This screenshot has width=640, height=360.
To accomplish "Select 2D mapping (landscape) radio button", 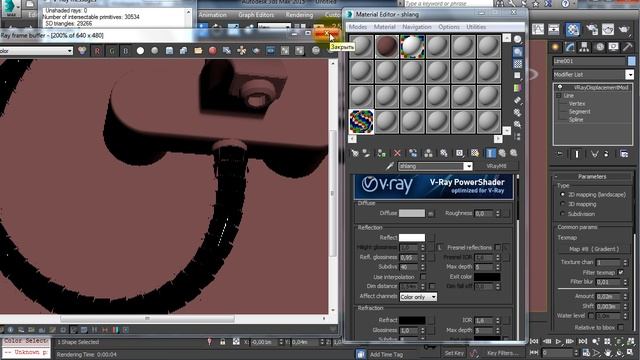I will [x=563, y=195].
